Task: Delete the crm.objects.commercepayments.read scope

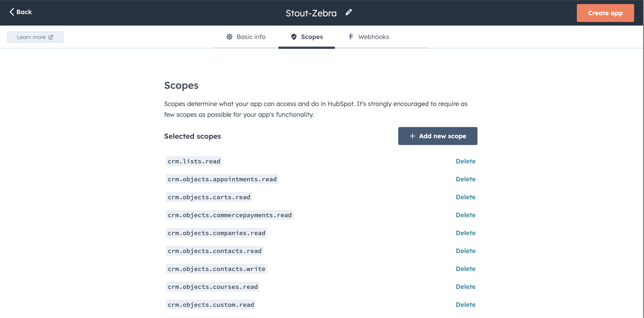Action: click(466, 215)
